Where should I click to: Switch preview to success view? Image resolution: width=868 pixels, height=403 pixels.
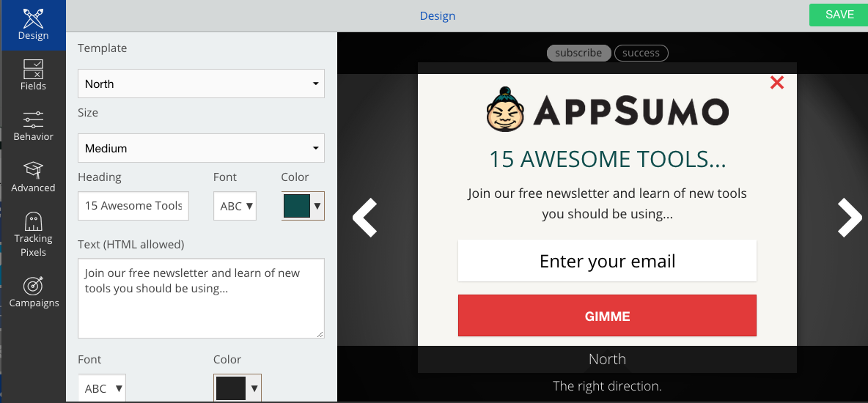[x=641, y=53]
